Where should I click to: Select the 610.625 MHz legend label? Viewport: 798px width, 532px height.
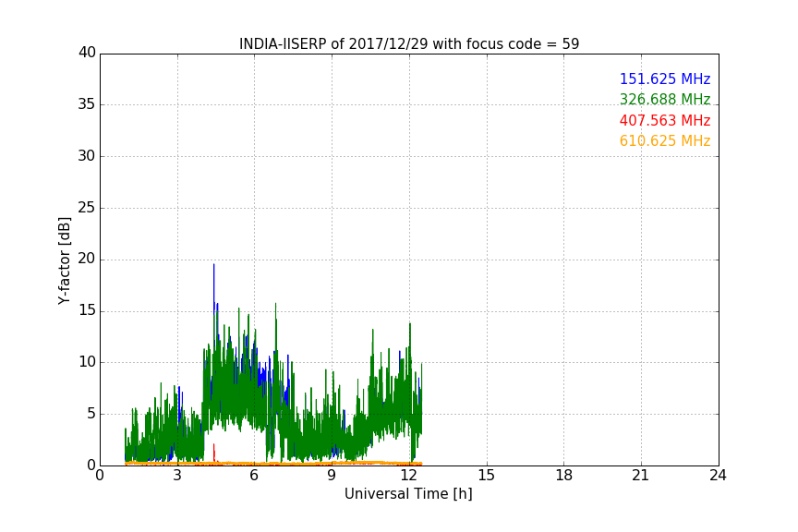[665, 140]
